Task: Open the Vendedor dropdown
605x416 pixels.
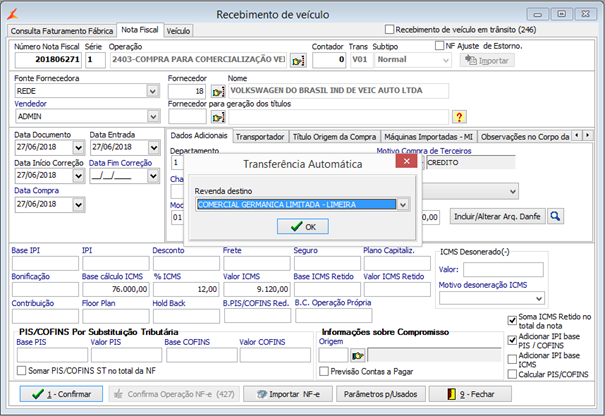Action: coord(153,117)
